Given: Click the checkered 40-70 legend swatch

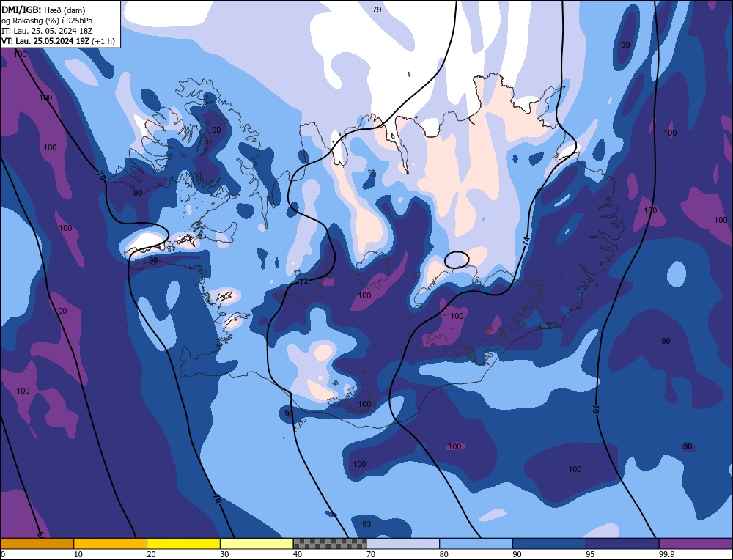Looking at the screenshot, I should click(330, 543).
